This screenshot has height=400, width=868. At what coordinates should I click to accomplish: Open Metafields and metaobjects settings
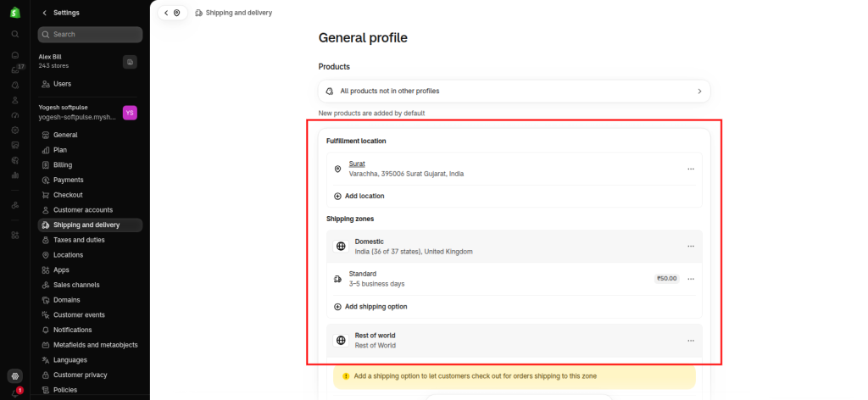[x=90, y=345]
